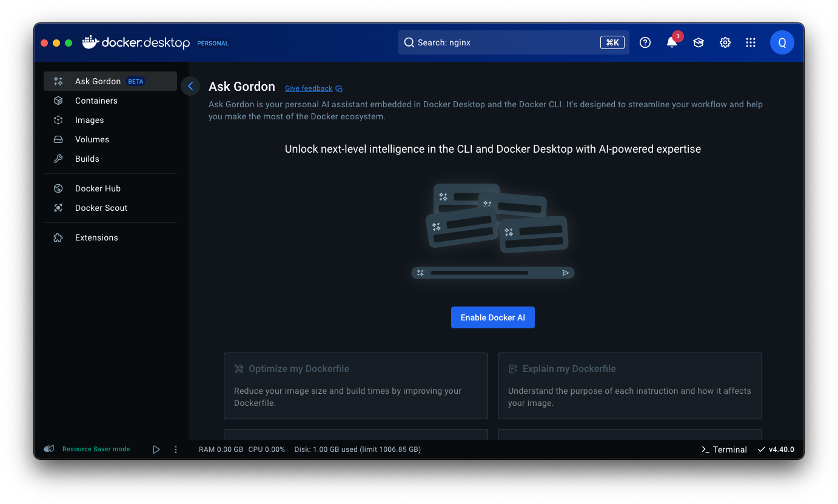Image resolution: width=838 pixels, height=504 pixels.
Task: Open the help question mark icon
Action: (x=645, y=42)
